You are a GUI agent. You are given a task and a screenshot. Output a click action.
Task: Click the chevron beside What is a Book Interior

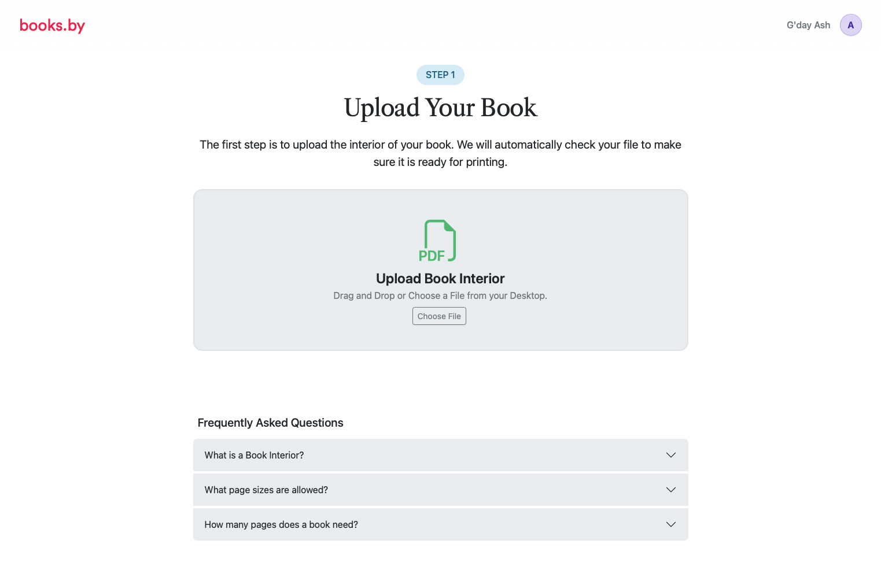(x=671, y=455)
